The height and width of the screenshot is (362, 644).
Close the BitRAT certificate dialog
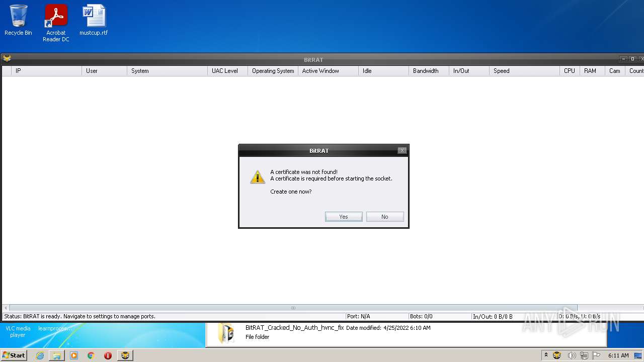point(401,150)
